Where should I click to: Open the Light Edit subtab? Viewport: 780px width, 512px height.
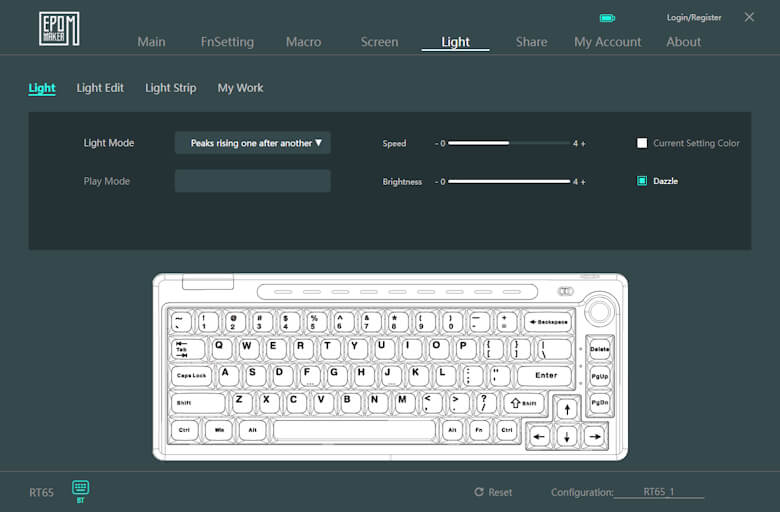point(100,88)
